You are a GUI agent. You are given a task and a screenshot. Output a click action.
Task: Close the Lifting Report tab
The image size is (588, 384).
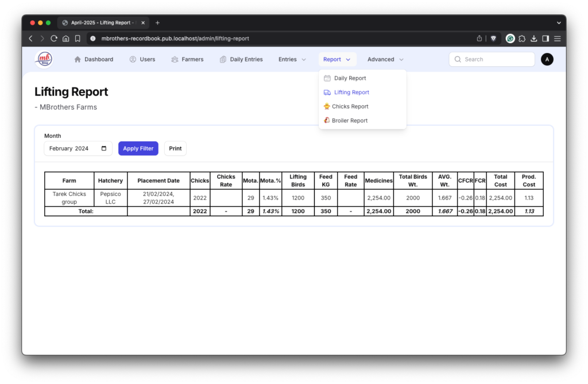coord(143,22)
